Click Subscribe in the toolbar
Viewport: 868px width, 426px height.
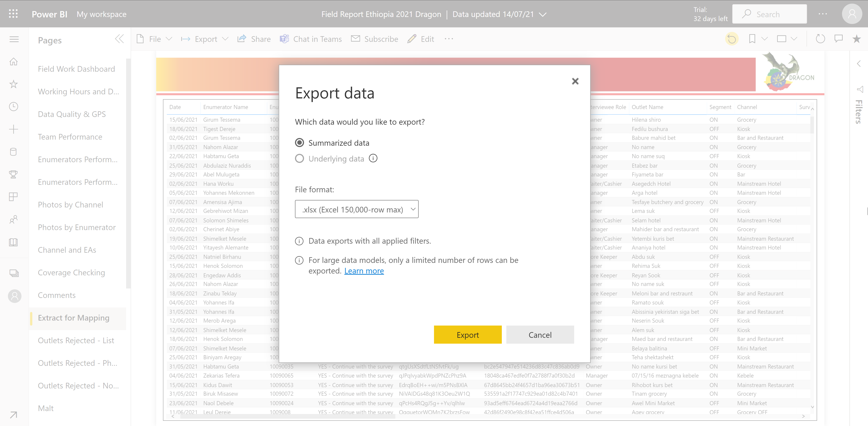point(374,39)
